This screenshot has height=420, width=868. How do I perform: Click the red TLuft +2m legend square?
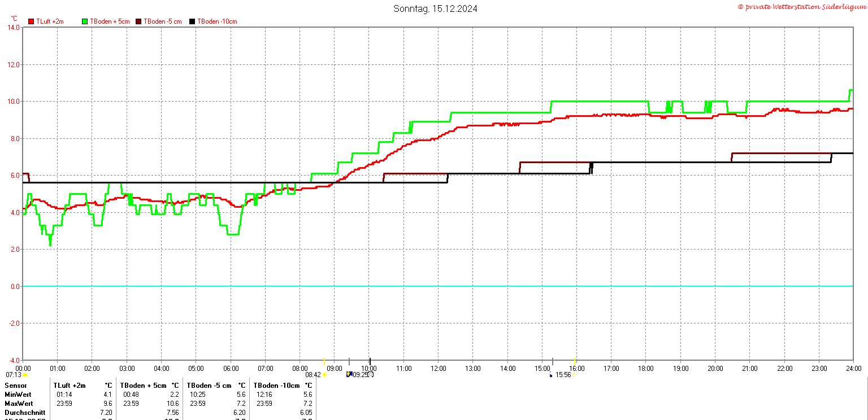click(x=31, y=21)
